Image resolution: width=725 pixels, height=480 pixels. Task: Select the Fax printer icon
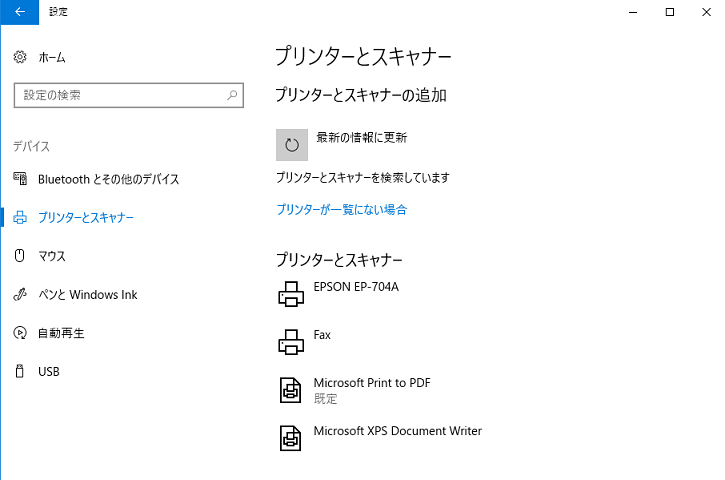(x=291, y=342)
